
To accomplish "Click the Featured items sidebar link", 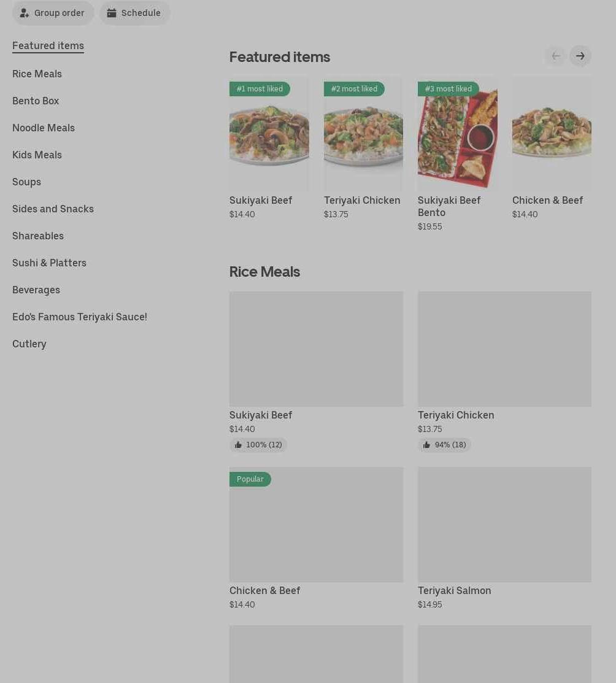I will pyautogui.click(x=48, y=45).
